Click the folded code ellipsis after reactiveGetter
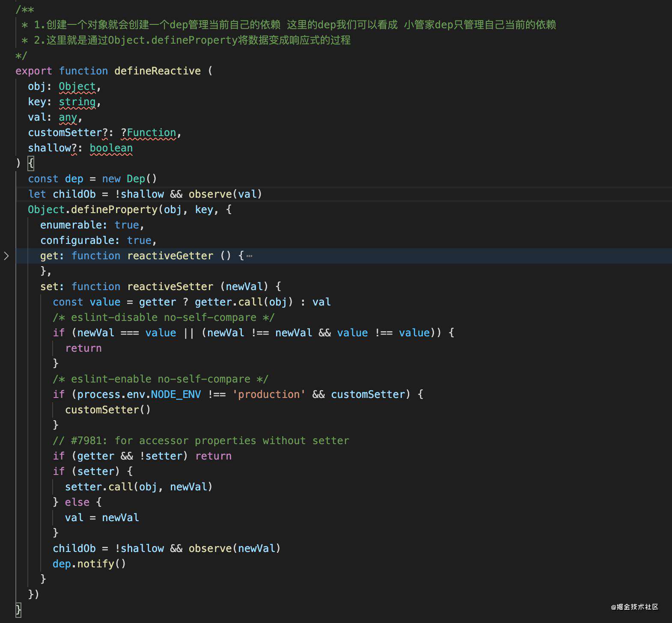The width and height of the screenshot is (672, 623). tap(250, 256)
